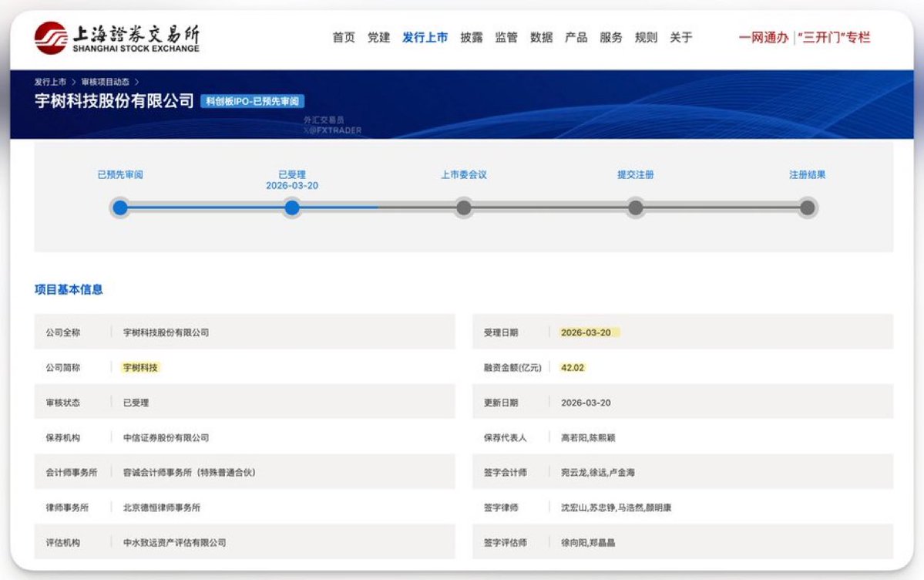Select the 上市委会议 progress dot
Screen dimensions: 924x580
click(x=464, y=207)
